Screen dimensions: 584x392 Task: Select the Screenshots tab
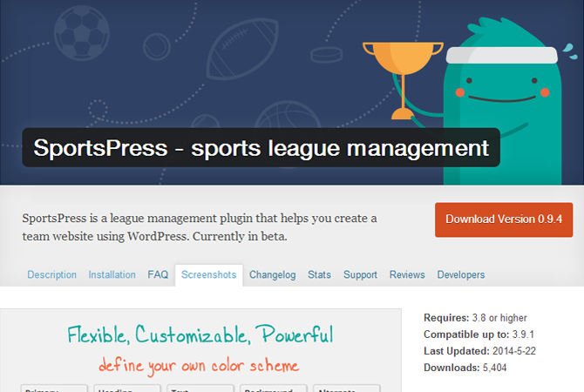(208, 274)
